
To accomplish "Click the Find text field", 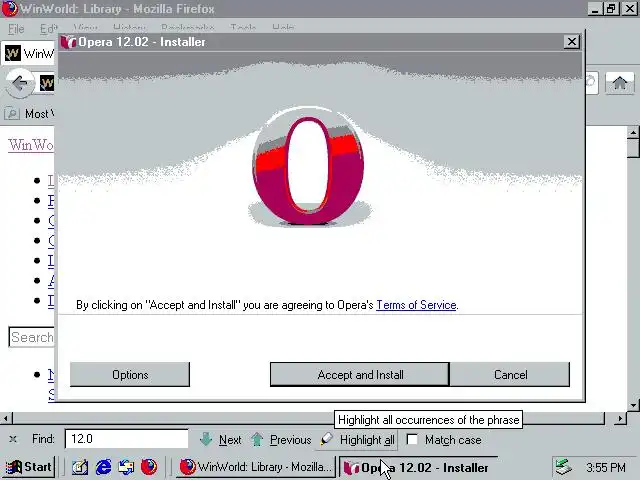I will pyautogui.click(x=127, y=439).
